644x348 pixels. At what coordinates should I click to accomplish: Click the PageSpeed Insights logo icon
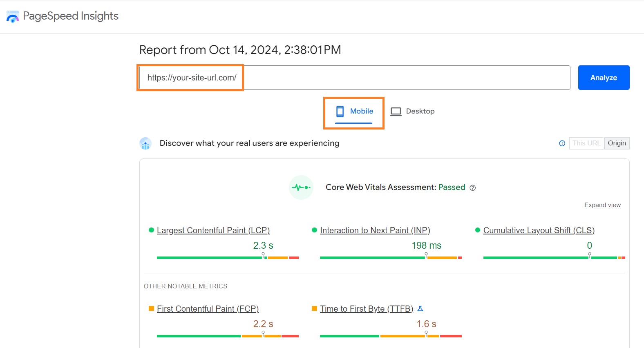(x=13, y=16)
